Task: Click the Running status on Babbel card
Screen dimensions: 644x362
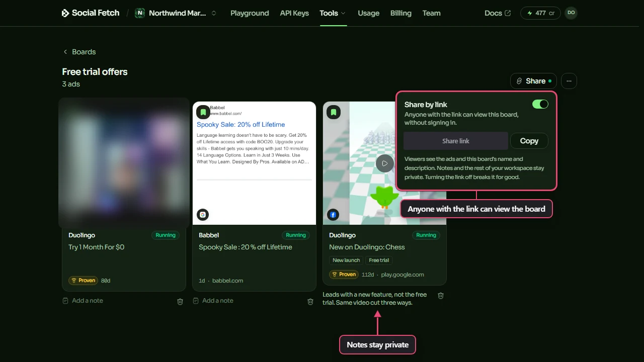Action: 296,235
